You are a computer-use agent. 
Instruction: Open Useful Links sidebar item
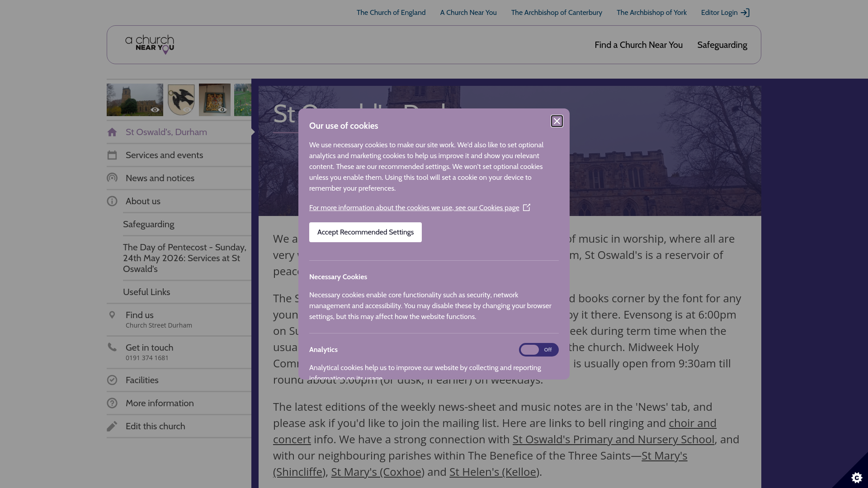pos(187,292)
